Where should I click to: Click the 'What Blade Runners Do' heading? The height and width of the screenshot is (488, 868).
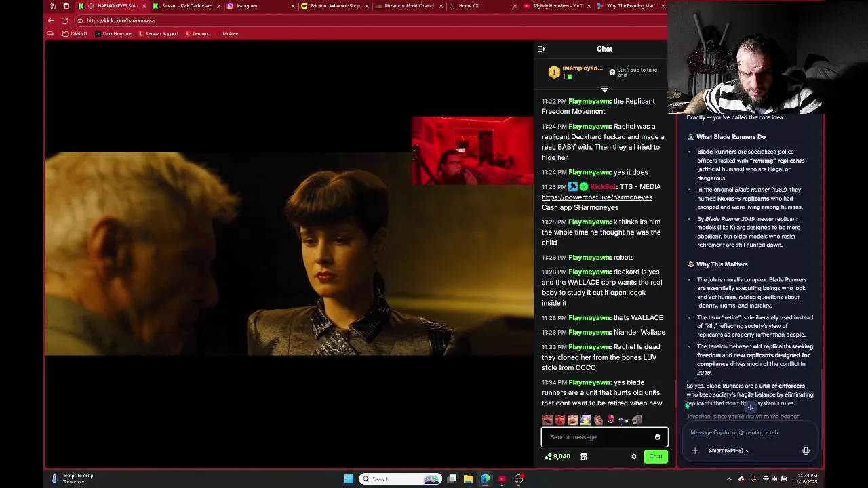point(730,137)
